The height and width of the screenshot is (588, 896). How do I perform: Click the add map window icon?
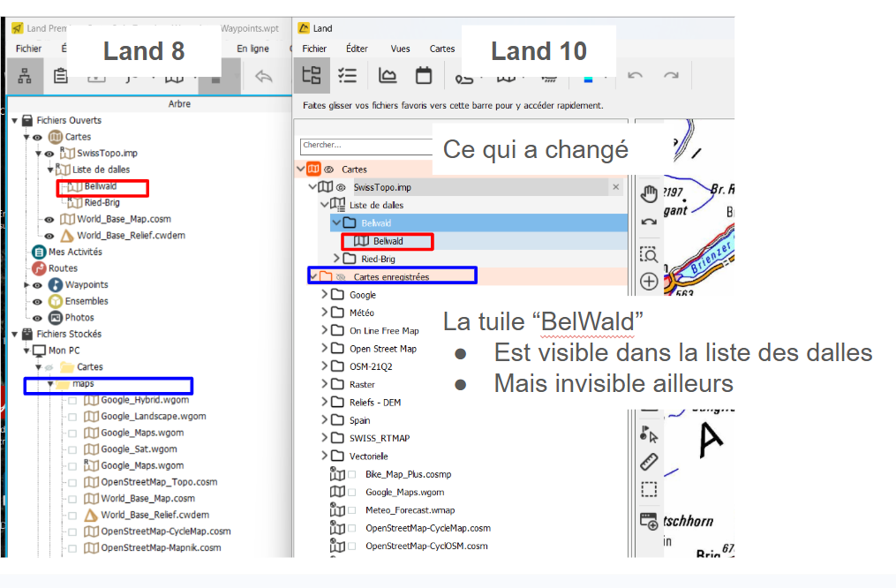pos(649,521)
